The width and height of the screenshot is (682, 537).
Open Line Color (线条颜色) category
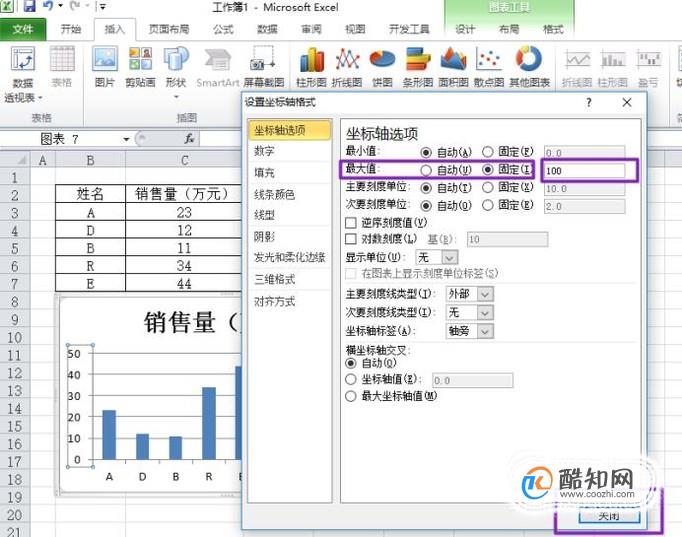tap(290, 194)
